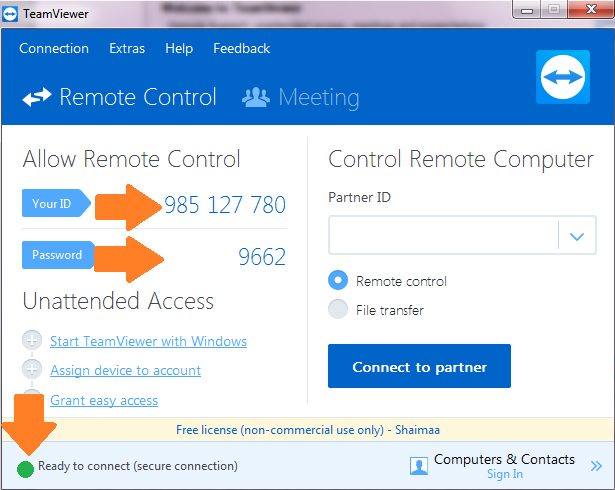The width and height of the screenshot is (615, 490).
Task: Open the Connection menu
Action: pyautogui.click(x=54, y=49)
